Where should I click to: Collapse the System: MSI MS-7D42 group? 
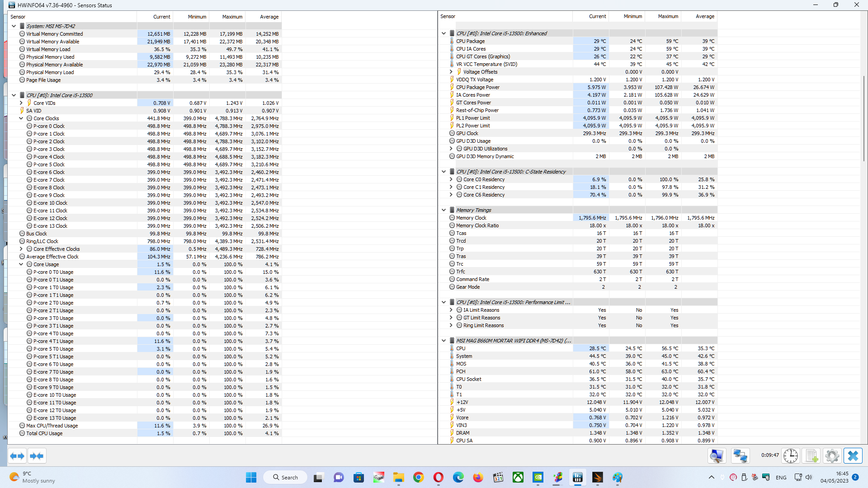[x=14, y=26]
